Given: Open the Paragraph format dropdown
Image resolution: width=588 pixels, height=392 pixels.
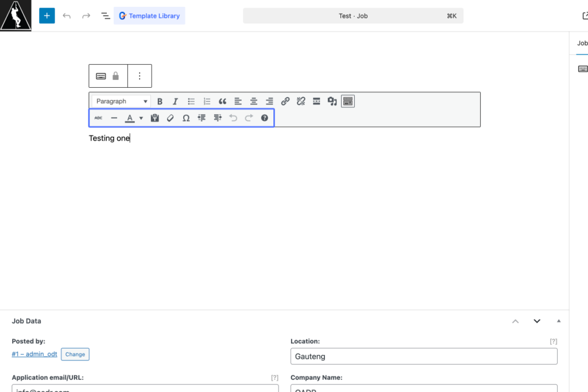Looking at the screenshot, I should [121, 101].
